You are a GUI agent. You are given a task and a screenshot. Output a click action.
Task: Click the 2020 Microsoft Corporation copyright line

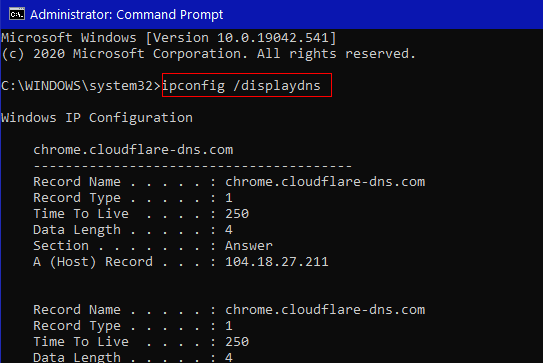[x=208, y=54]
